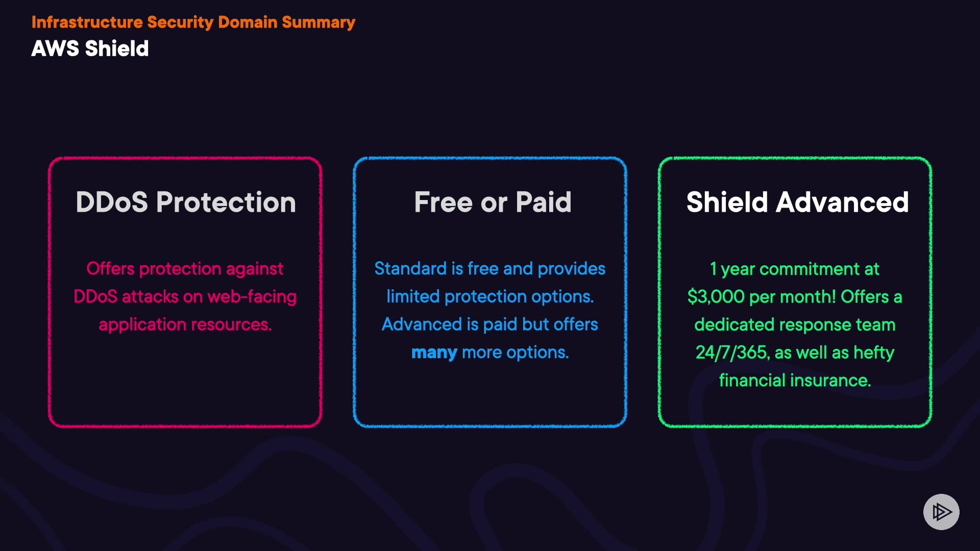This screenshot has height=551, width=980.
Task: Click "Advanced is paid but offers" line
Action: click(489, 324)
